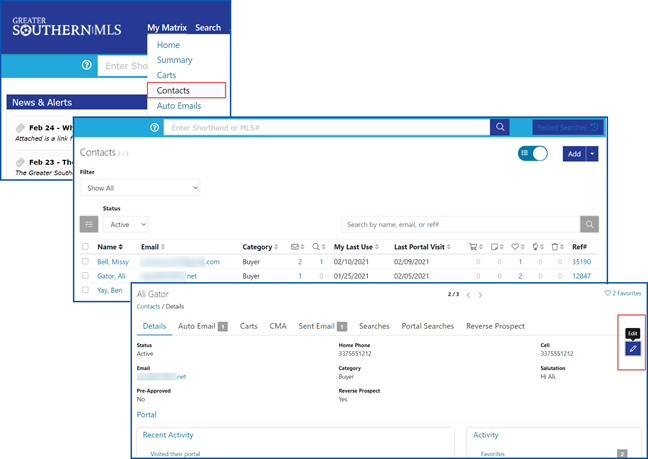Open the My Matrix menu
This screenshot has height=459, width=648.
click(x=167, y=28)
